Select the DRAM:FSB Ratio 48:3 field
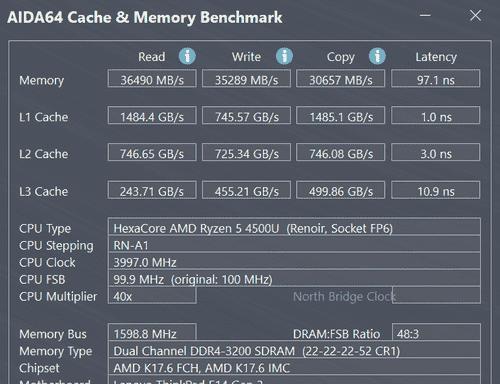This screenshot has width=500, height=384. pyautogui.click(x=436, y=332)
